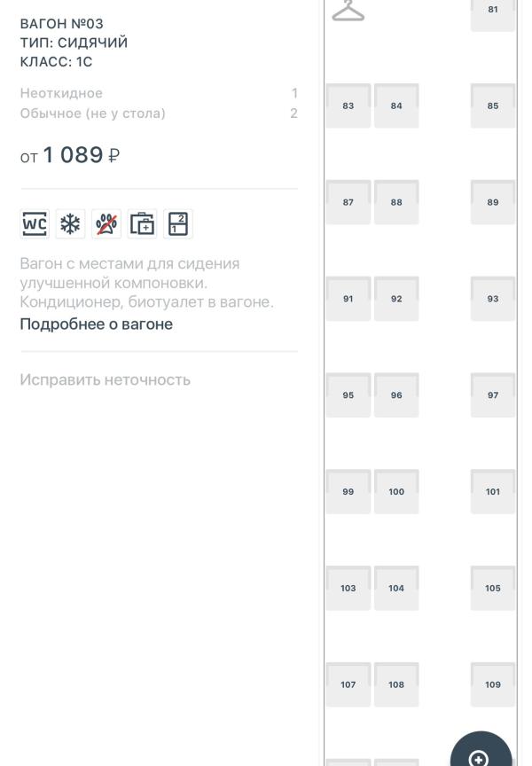Open the Подробнее о вагоне link

click(x=96, y=324)
